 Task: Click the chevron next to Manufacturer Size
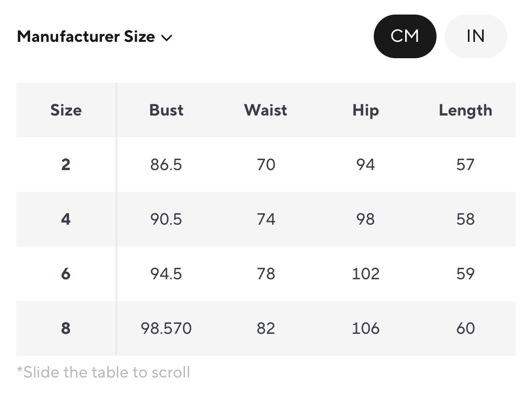coord(167,38)
